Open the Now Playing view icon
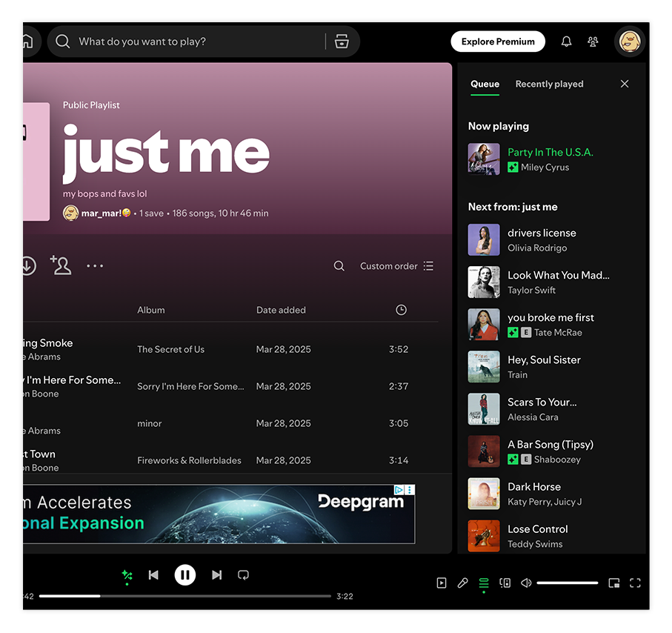Screen dimensions: 672x633 442,583
